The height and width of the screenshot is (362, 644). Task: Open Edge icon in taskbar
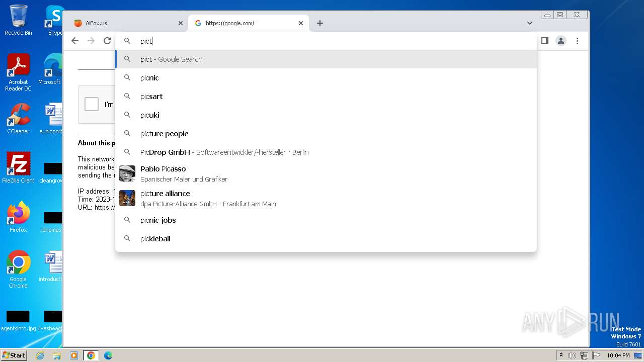pos(108,355)
